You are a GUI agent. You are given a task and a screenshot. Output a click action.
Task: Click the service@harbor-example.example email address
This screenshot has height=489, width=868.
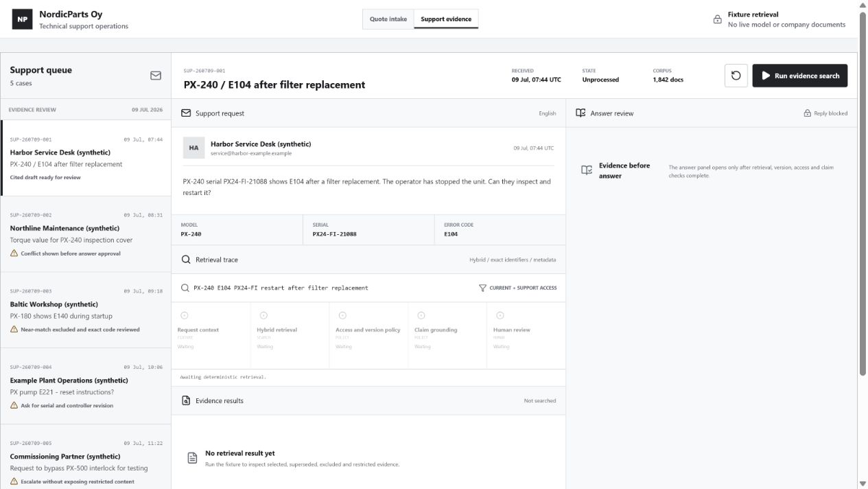pyautogui.click(x=251, y=153)
